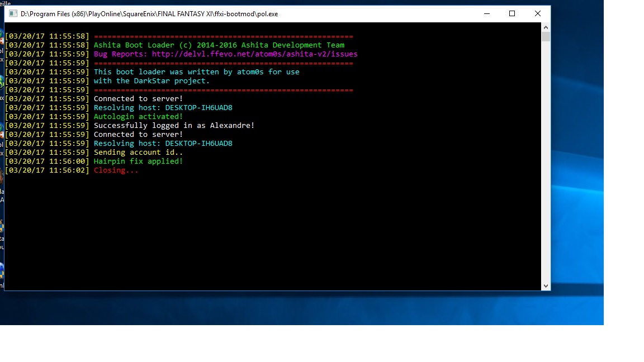
Task: Click the 'Hairpin fix applied!' message
Action: click(x=138, y=161)
